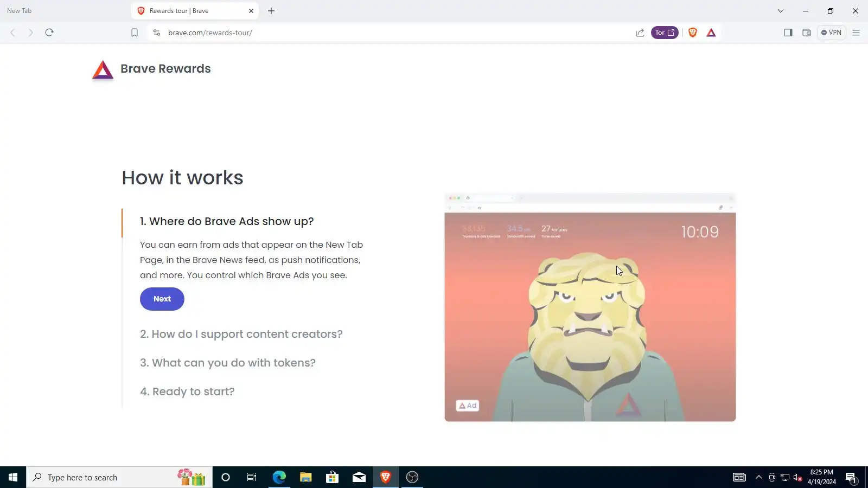Launch Microsoft Edge from the taskbar
The width and height of the screenshot is (868, 488).
(x=279, y=477)
